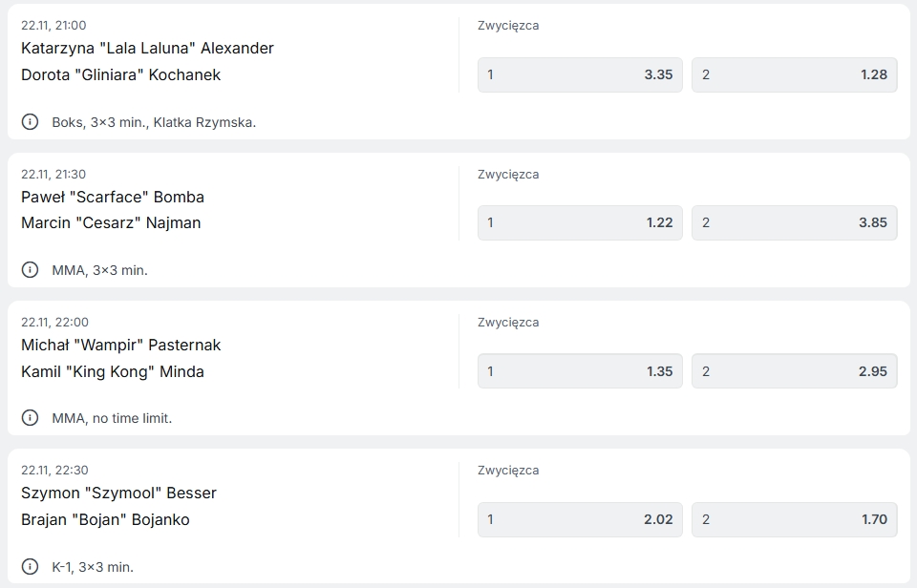Click info icon beside MMA no time limit
This screenshot has height=588, width=917.
(x=31, y=418)
